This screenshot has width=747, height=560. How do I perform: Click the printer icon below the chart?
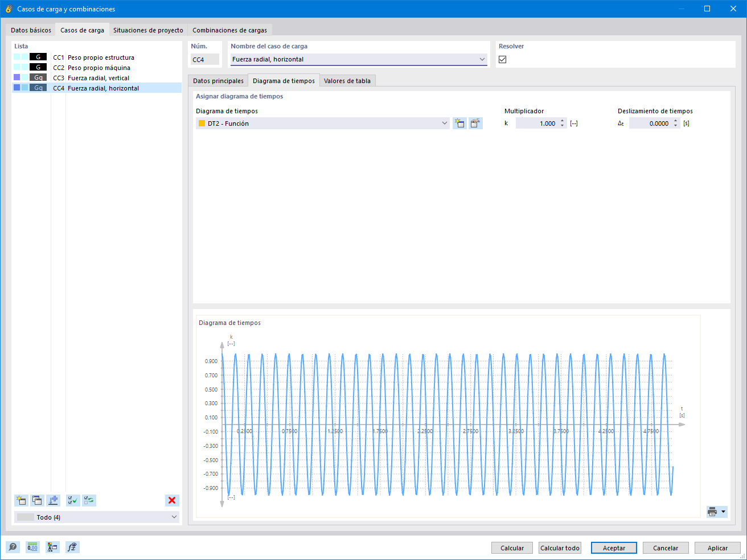click(712, 512)
